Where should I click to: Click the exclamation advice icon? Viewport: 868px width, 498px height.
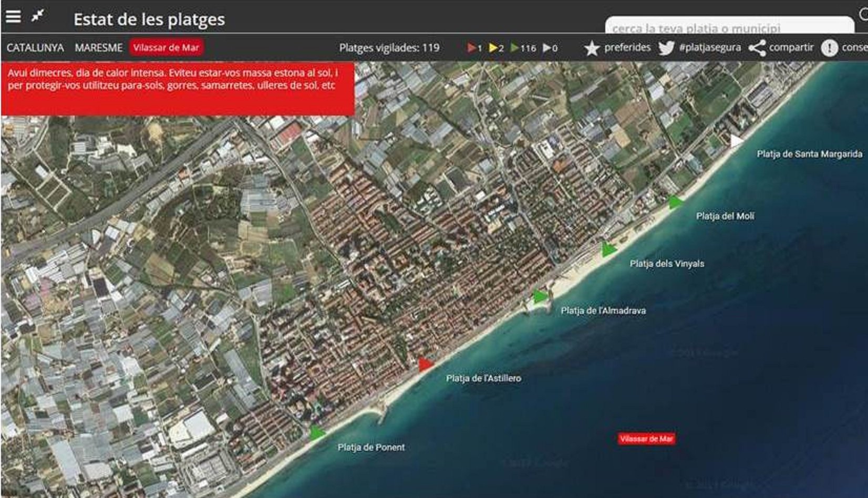click(x=829, y=48)
